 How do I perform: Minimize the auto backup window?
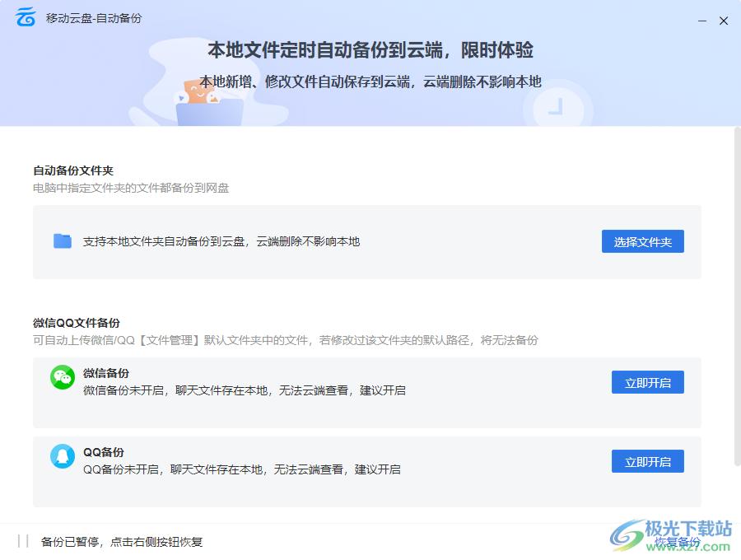(702, 21)
